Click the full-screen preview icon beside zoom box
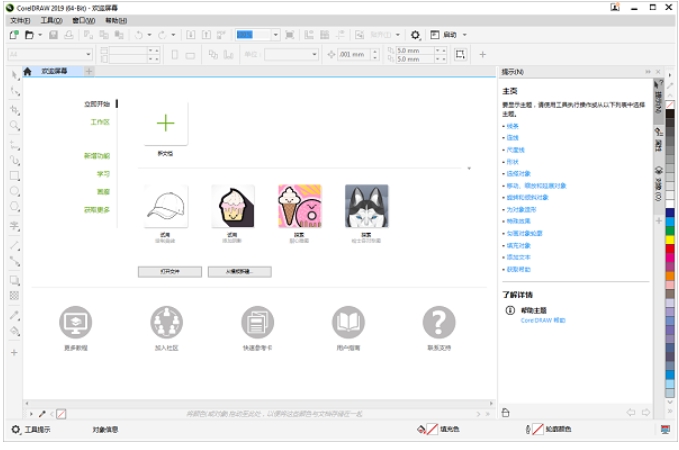Screen dimensions: 679x450 coord(290,35)
